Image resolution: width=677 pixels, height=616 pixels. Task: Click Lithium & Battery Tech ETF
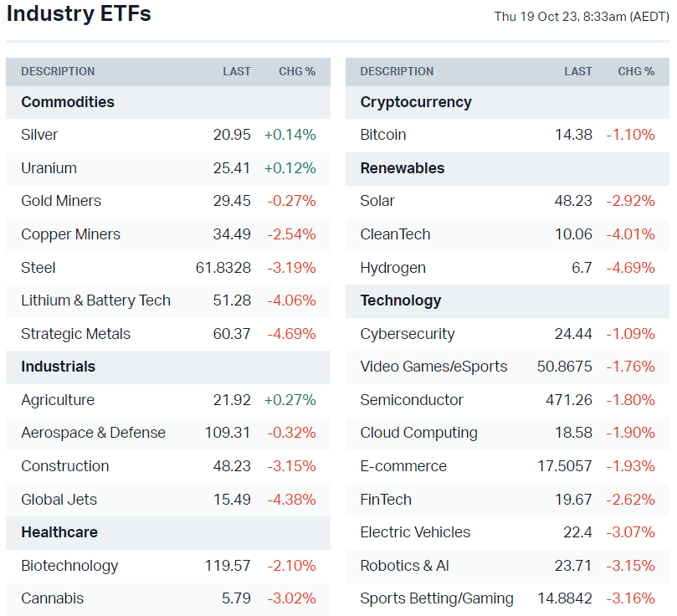coord(95,300)
